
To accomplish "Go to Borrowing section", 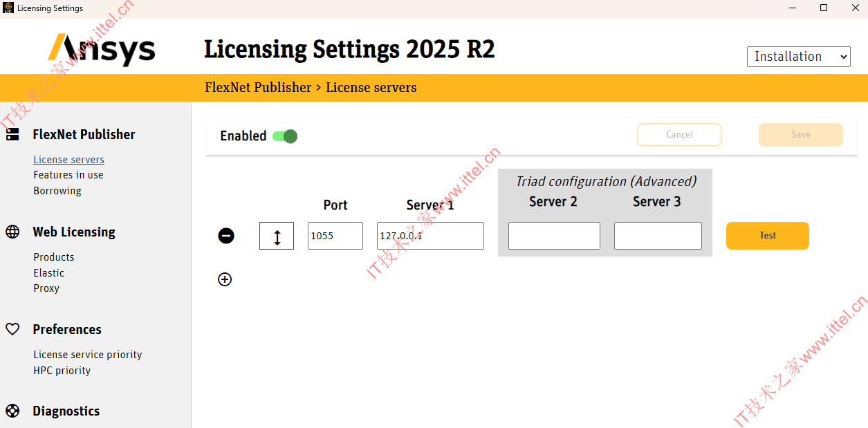I will pos(57,191).
